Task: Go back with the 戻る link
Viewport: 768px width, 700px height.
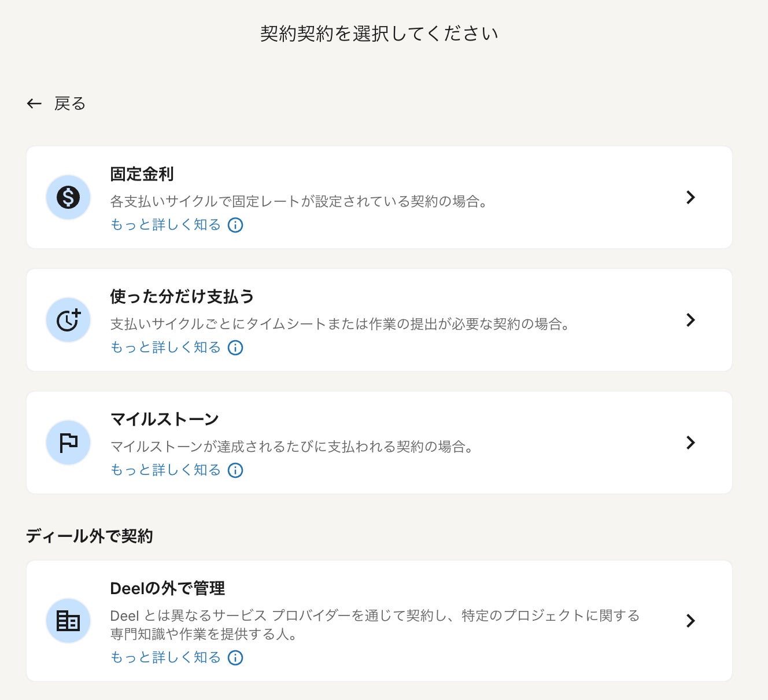Action: [70, 104]
